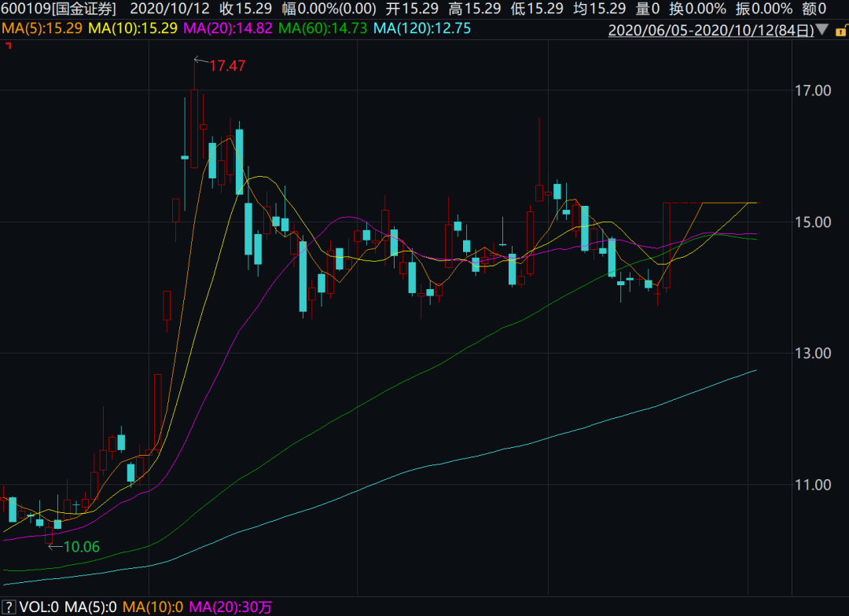Click the 17.00 price axis label
Image resolution: width=849 pixels, height=616 pixels.
pyautogui.click(x=812, y=90)
